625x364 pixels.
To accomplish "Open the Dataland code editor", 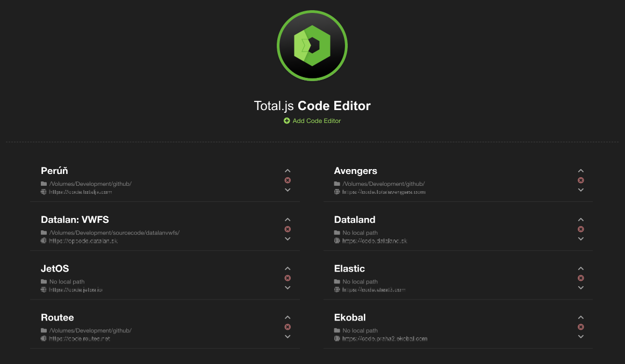I will pos(355,220).
